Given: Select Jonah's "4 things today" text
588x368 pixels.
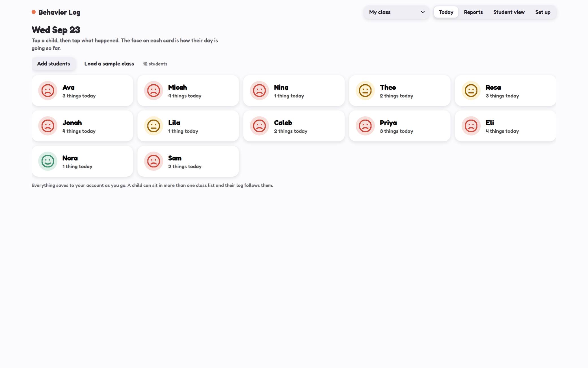Looking at the screenshot, I should click(79, 131).
